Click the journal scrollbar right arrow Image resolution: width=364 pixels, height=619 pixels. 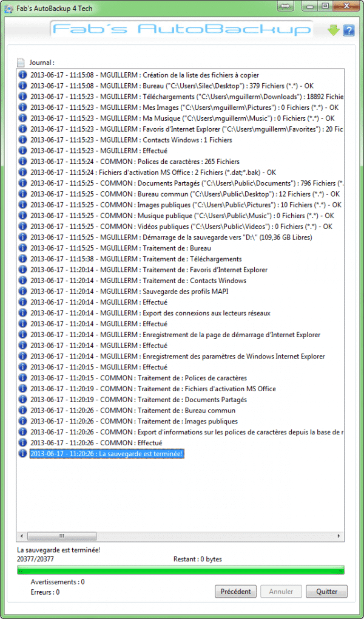click(x=339, y=536)
